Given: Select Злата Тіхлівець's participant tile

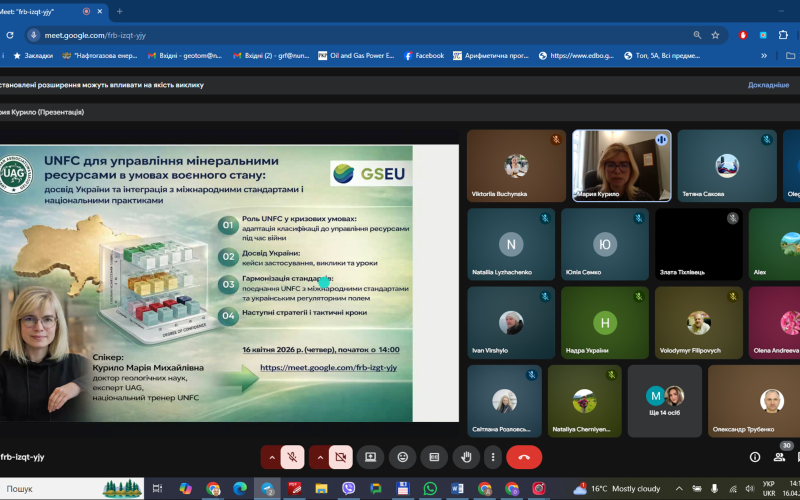Looking at the screenshot, I should tap(698, 244).
